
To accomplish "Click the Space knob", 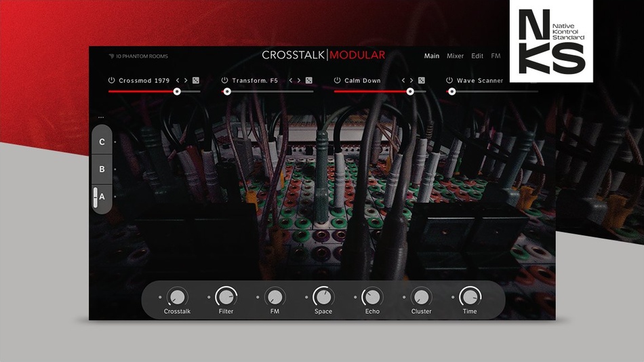I will pyautogui.click(x=323, y=297).
